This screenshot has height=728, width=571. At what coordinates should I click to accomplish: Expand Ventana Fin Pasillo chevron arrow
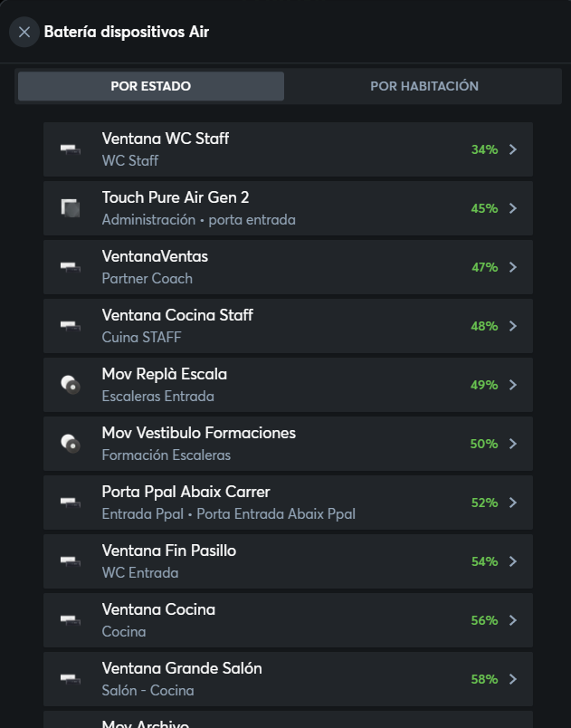click(x=513, y=561)
